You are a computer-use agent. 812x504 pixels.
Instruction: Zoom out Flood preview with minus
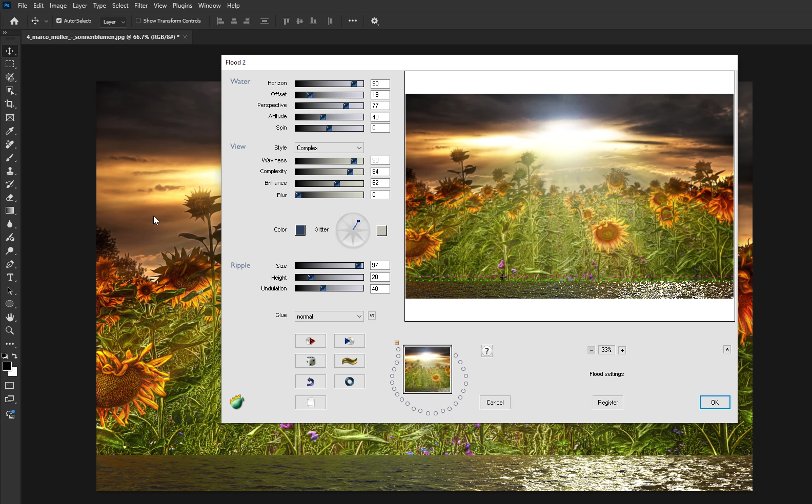[x=591, y=350]
